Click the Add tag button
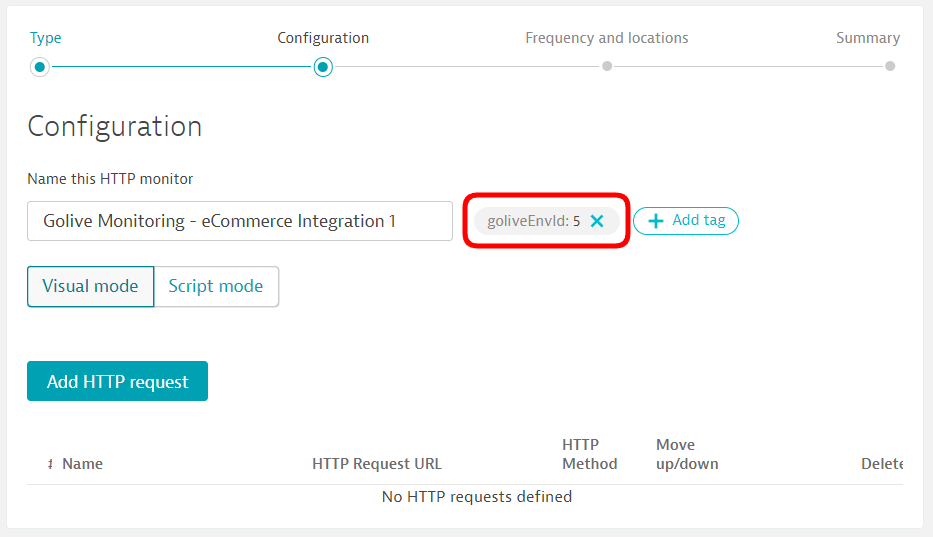Screen dimensions: 933x537 click(686, 221)
